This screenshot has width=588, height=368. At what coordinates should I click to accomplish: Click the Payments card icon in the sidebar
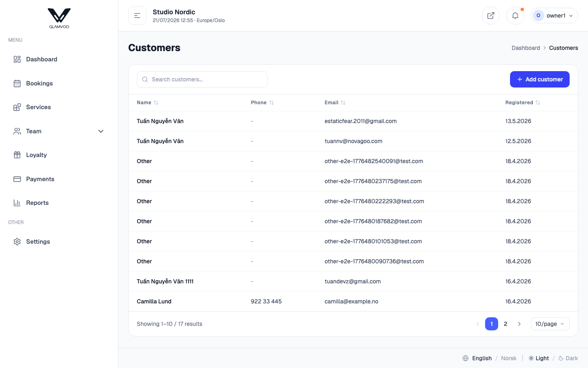click(x=17, y=179)
